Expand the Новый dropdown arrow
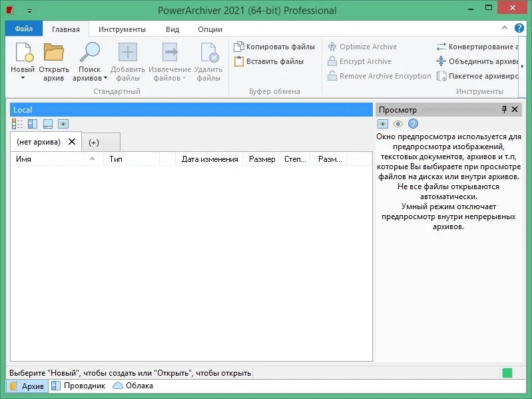 [23, 78]
